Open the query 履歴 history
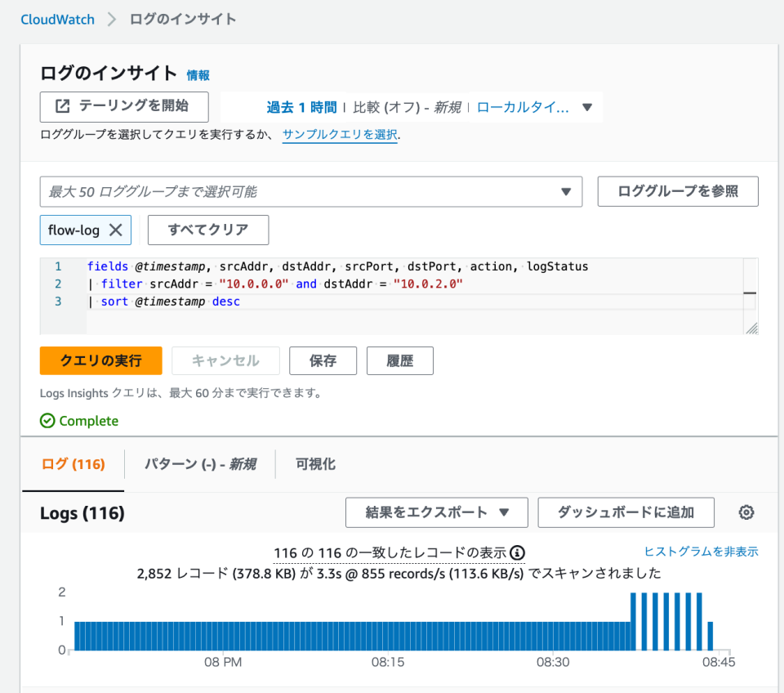This screenshot has height=693, width=784. click(399, 360)
